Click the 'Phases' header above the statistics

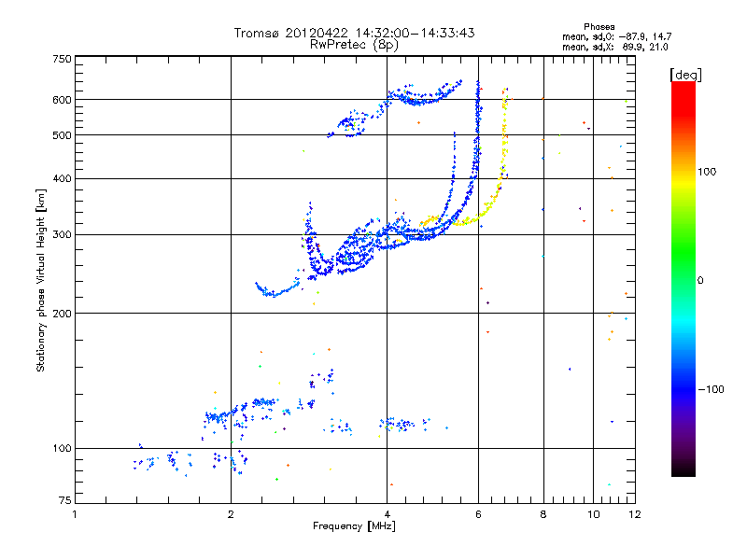[599, 27]
